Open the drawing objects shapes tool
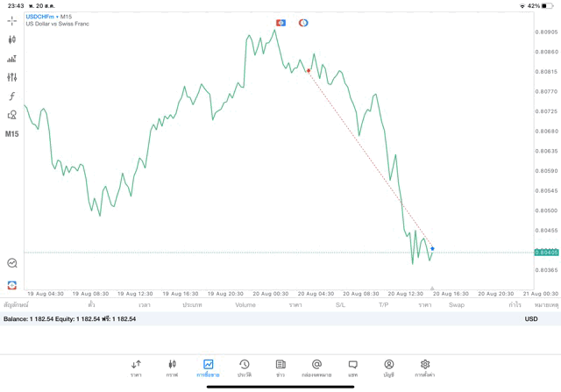 click(x=12, y=115)
